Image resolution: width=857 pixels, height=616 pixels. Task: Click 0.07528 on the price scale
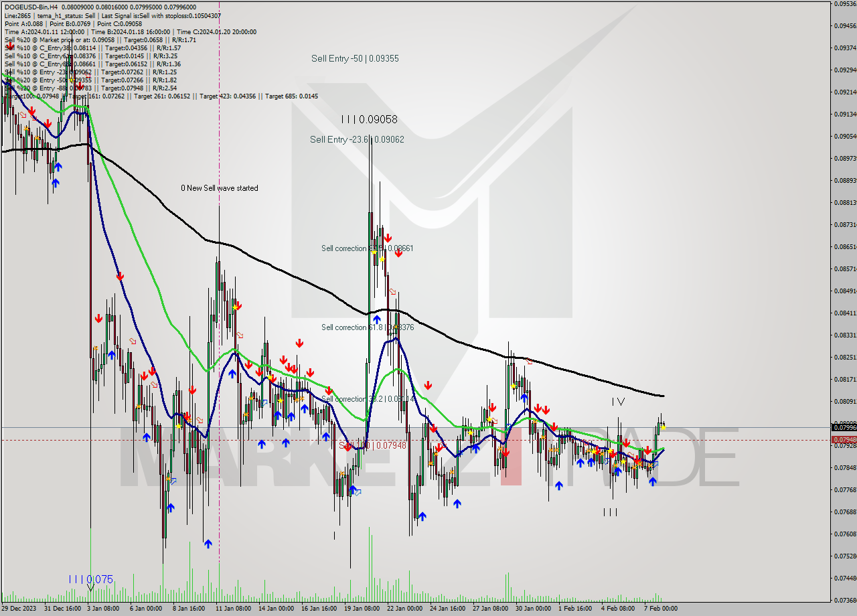pyautogui.click(x=846, y=556)
